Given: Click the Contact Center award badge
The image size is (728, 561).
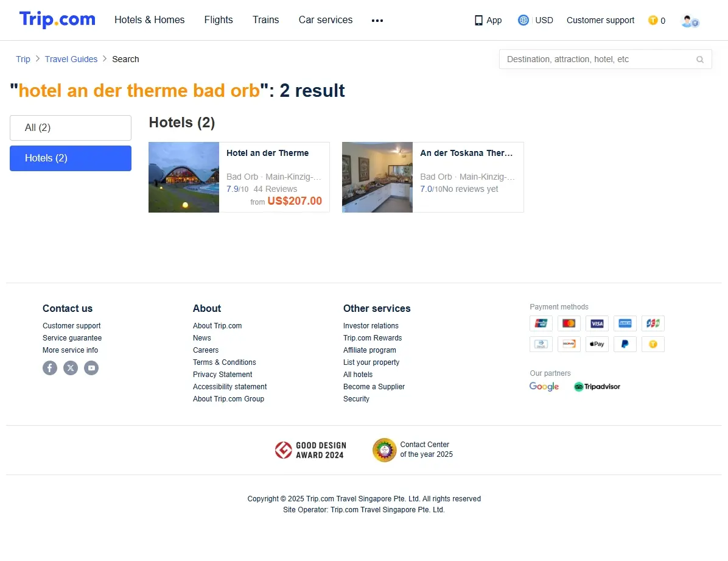Looking at the screenshot, I should pyautogui.click(x=413, y=450).
